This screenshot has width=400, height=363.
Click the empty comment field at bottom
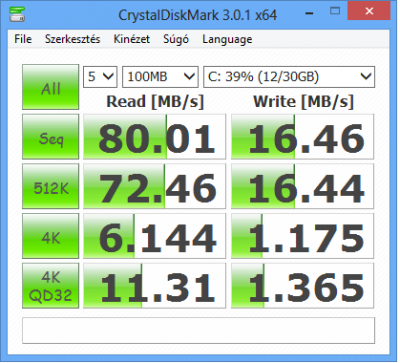[x=198, y=330]
